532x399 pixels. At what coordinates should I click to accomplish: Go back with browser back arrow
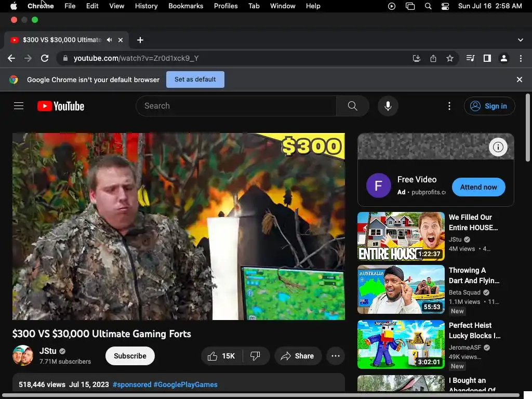[11, 58]
